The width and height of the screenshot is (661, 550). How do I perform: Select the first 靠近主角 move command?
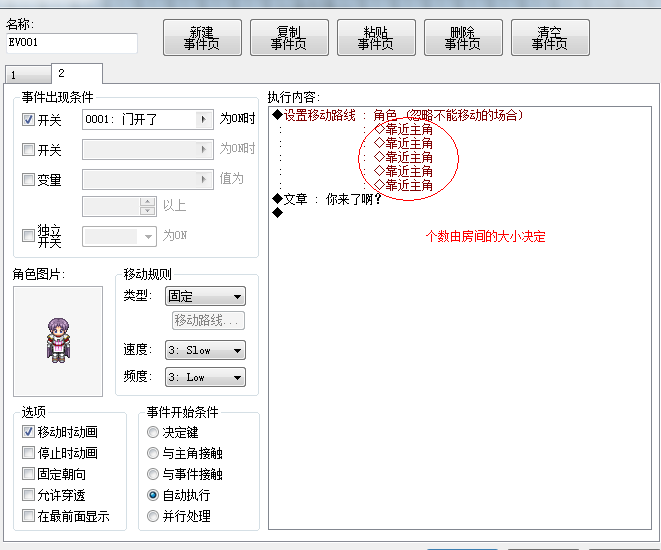(x=403, y=129)
